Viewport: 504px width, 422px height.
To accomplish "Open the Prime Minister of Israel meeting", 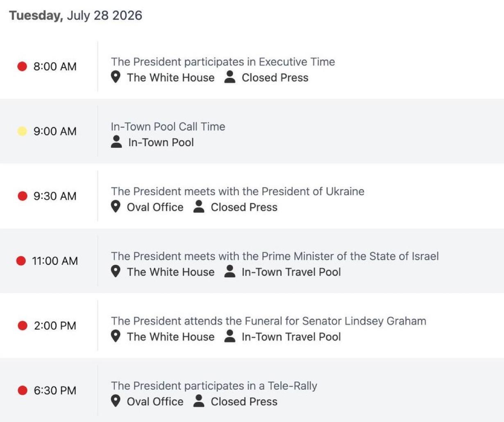I will pyautogui.click(x=275, y=256).
